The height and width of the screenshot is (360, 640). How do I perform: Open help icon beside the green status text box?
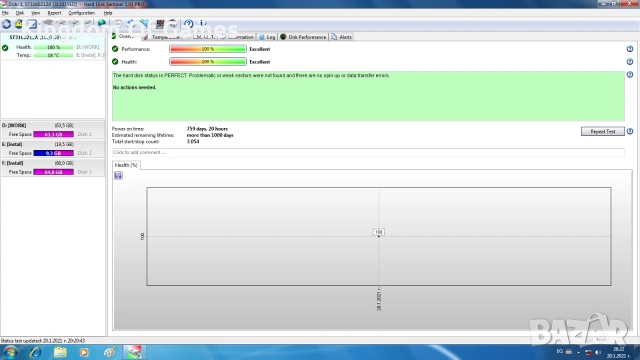630,75
